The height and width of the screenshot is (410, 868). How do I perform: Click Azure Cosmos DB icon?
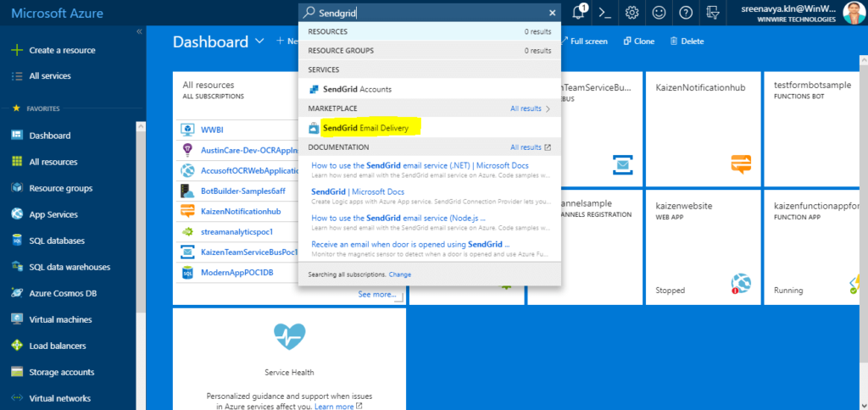(x=17, y=293)
